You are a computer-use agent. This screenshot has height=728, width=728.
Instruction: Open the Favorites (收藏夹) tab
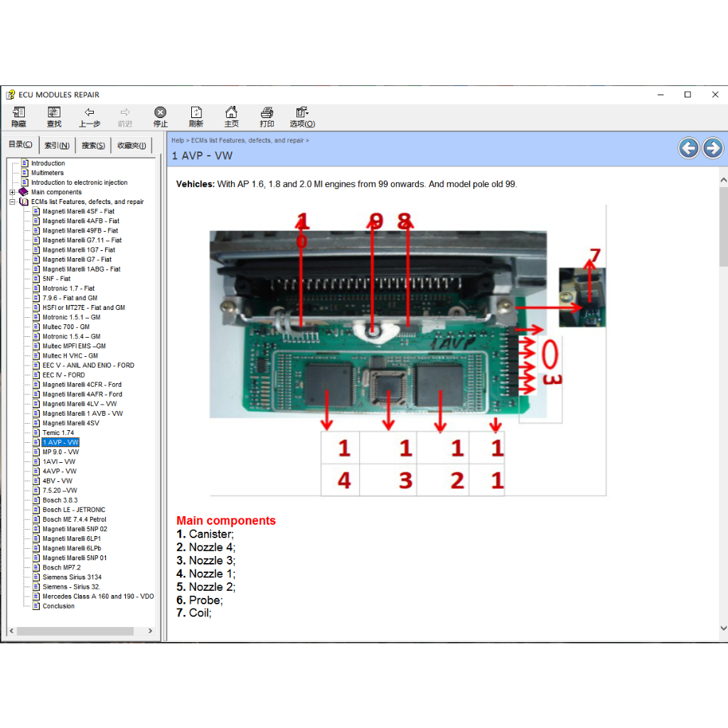coord(132,145)
